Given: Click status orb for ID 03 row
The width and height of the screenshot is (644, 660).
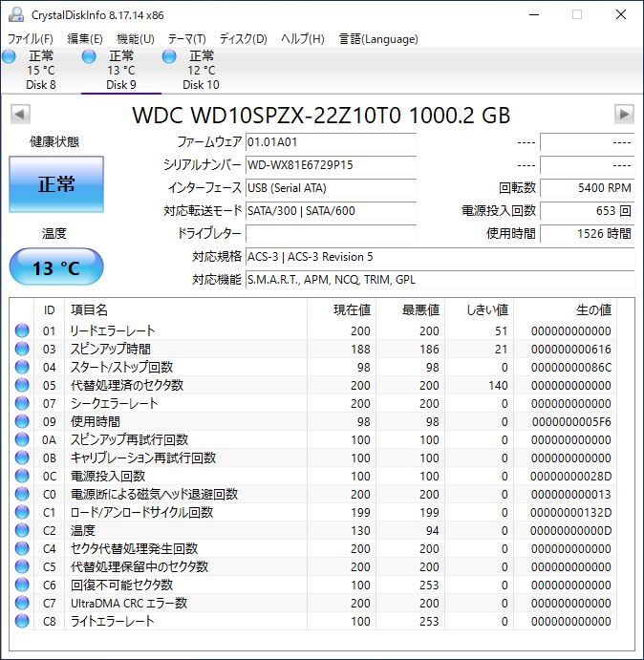Looking at the screenshot, I should coord(22,349).
